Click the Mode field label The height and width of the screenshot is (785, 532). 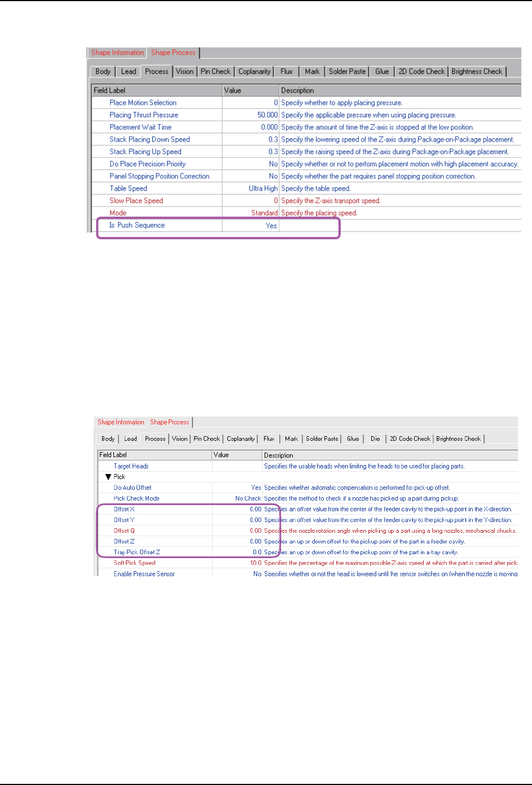[x=118, y=213]
